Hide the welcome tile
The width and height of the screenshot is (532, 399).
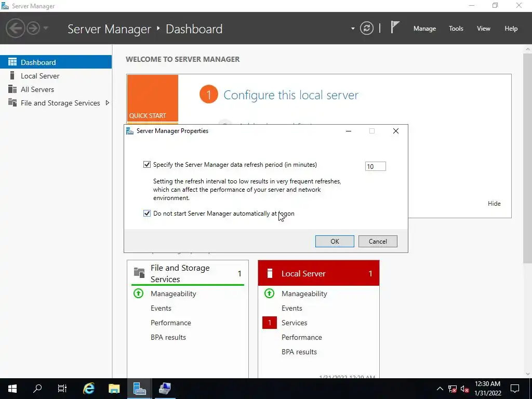(494, 204)
